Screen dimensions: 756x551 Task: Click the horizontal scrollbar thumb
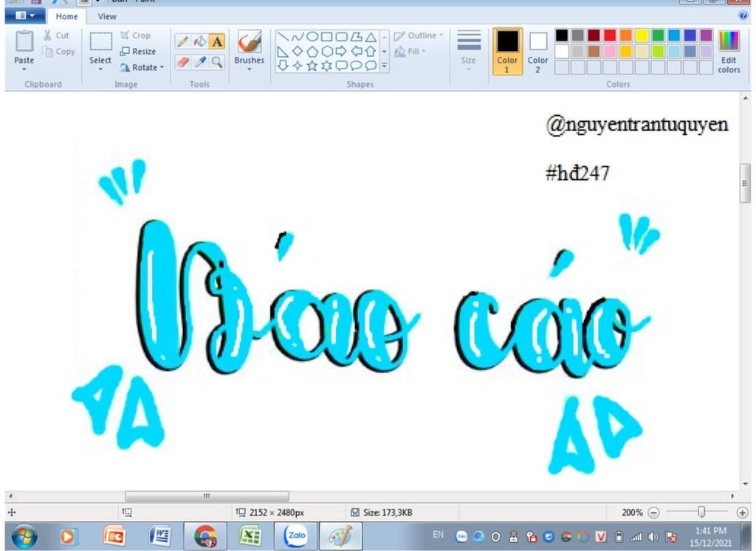click(x=207, y=496)
